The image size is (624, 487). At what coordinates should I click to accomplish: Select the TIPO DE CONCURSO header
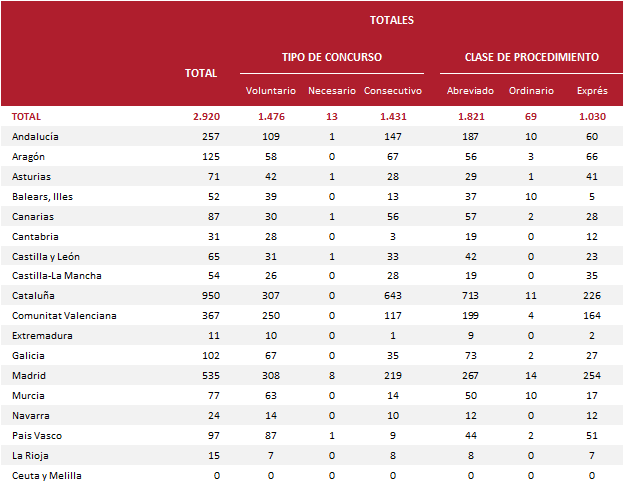coord(332,57)
